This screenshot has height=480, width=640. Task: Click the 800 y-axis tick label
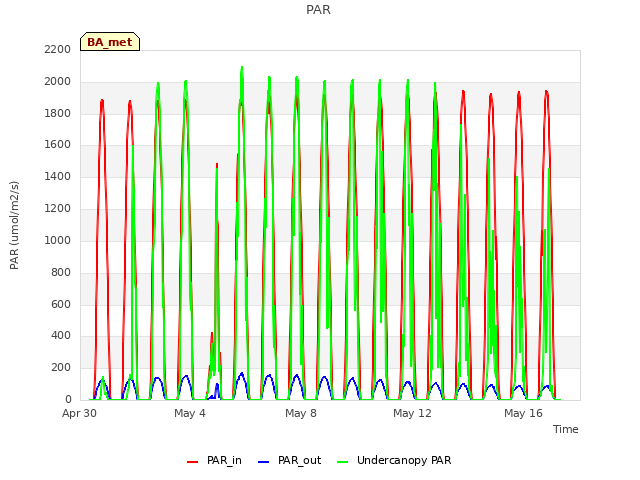point(61,272)
